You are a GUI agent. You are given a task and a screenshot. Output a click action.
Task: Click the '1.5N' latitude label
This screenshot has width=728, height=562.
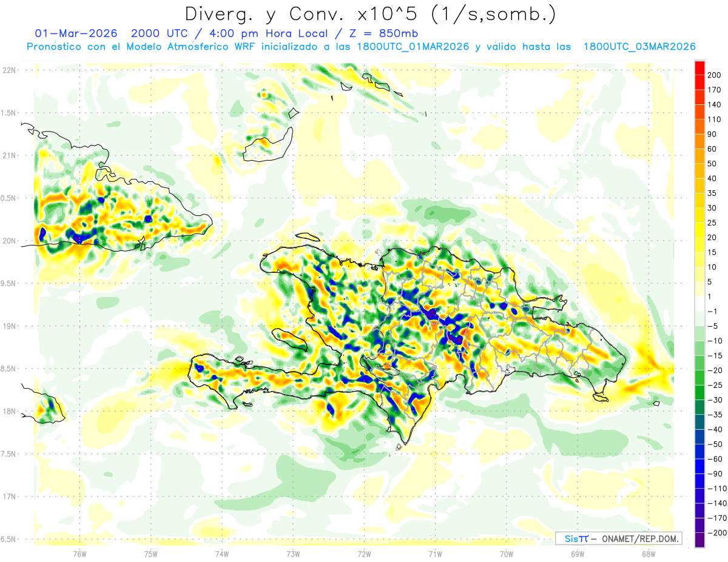click(9, 113)
